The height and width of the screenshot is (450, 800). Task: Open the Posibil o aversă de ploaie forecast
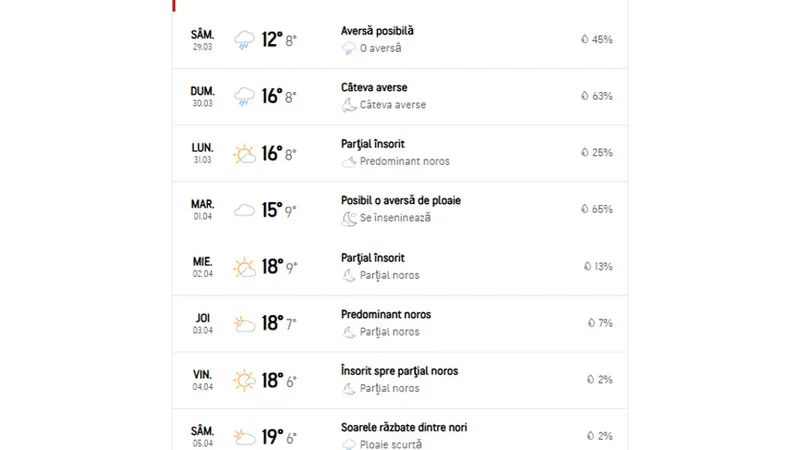400,210
